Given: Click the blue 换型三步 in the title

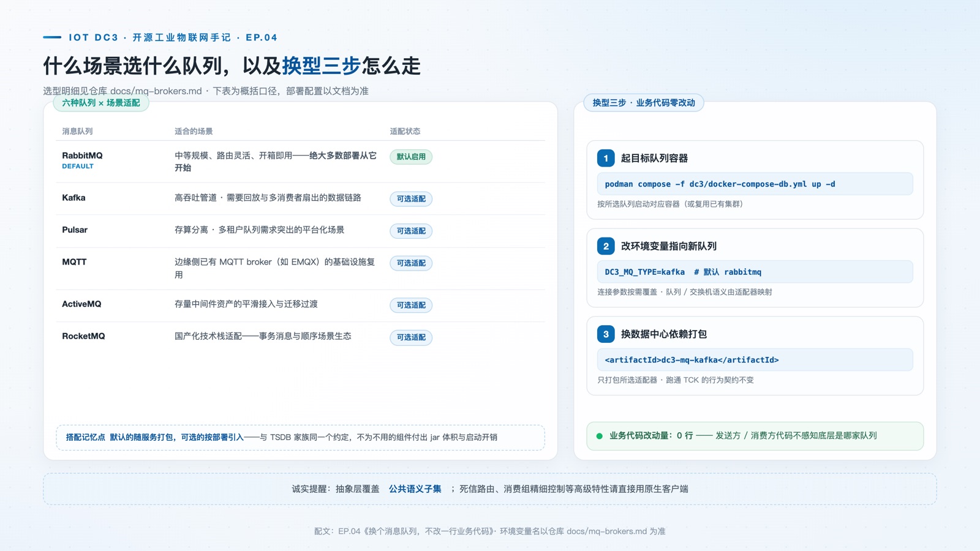Looking at the screenshot, I should coord(321,66).
